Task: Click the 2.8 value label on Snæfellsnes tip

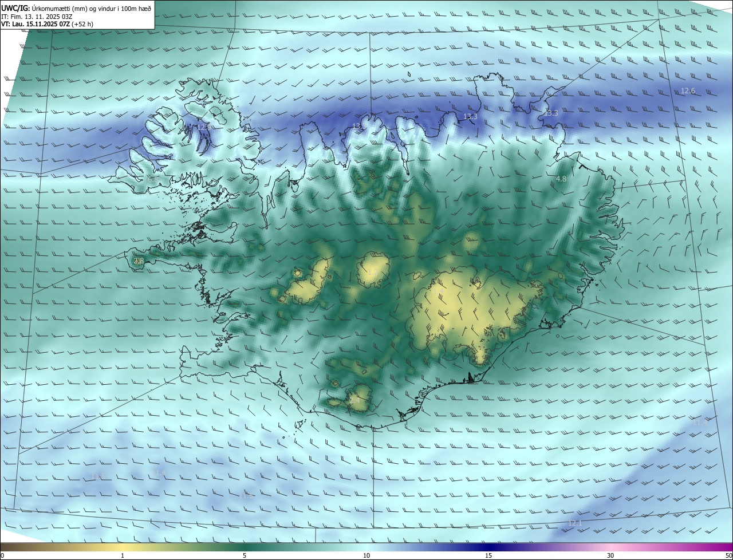Action: tap(138, 261)
